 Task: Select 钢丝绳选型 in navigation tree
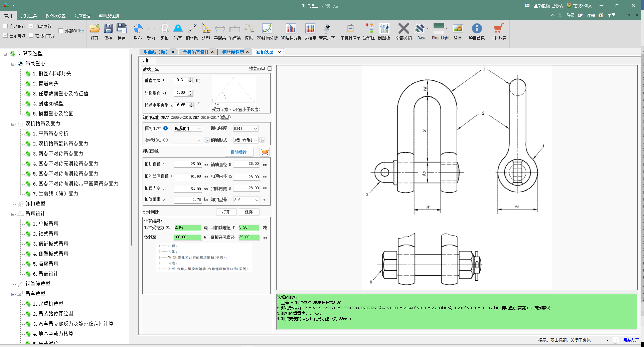[38, 284]
